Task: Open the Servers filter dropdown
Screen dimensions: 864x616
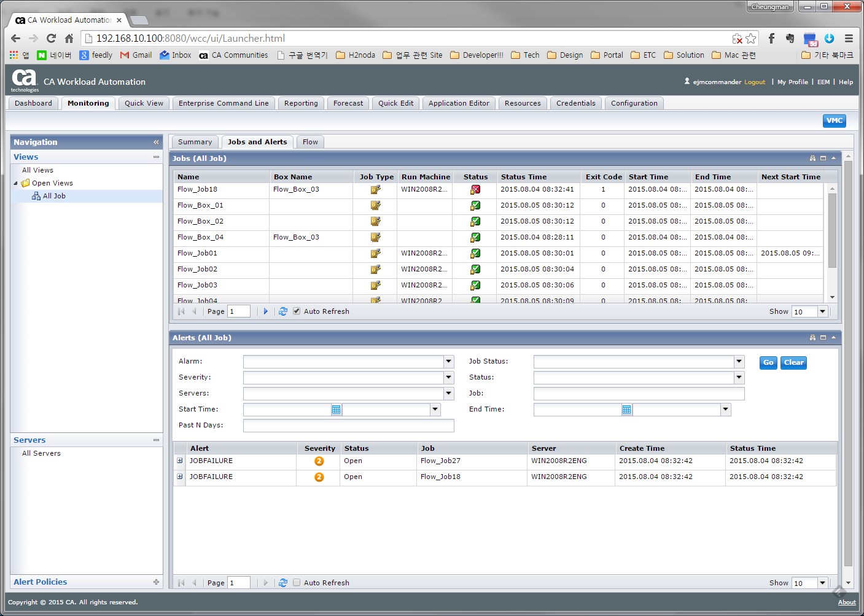Action: [448, 393]
